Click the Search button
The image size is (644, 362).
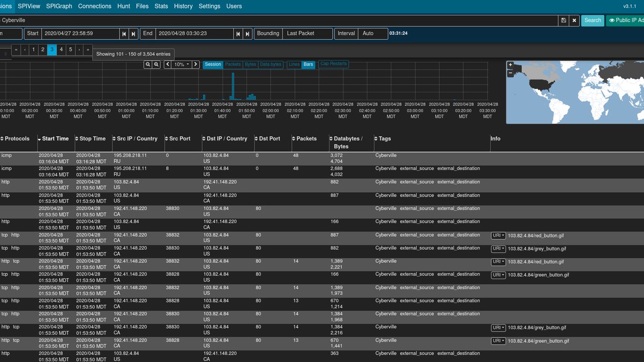pyautogui.click(x=592, y=20)
